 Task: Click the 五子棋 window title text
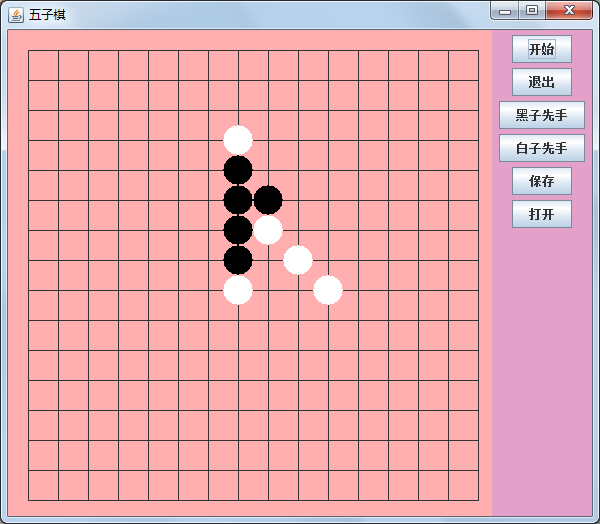tap(47, 15)
